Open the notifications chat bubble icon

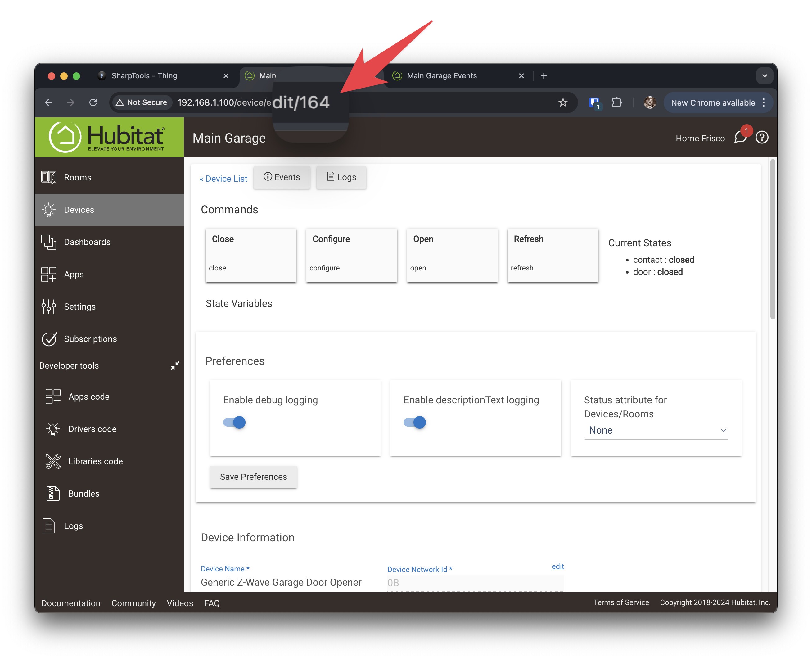(x=740, y=137)
